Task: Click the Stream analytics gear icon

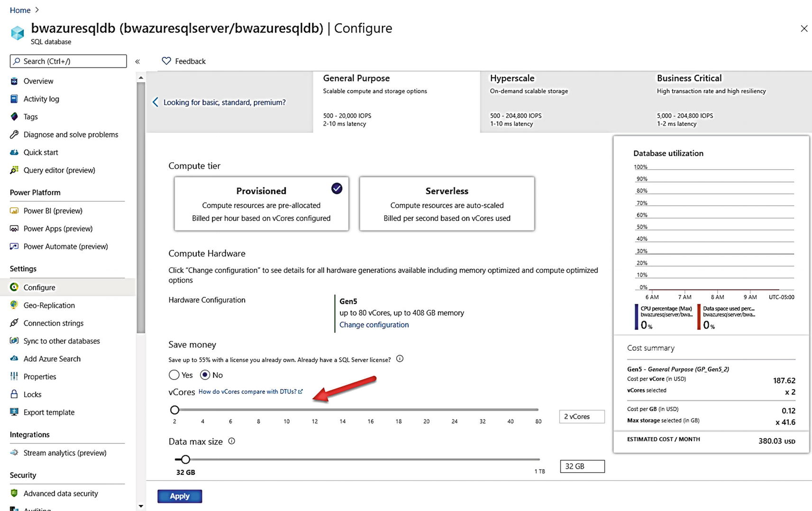Action: coord(14,453)
